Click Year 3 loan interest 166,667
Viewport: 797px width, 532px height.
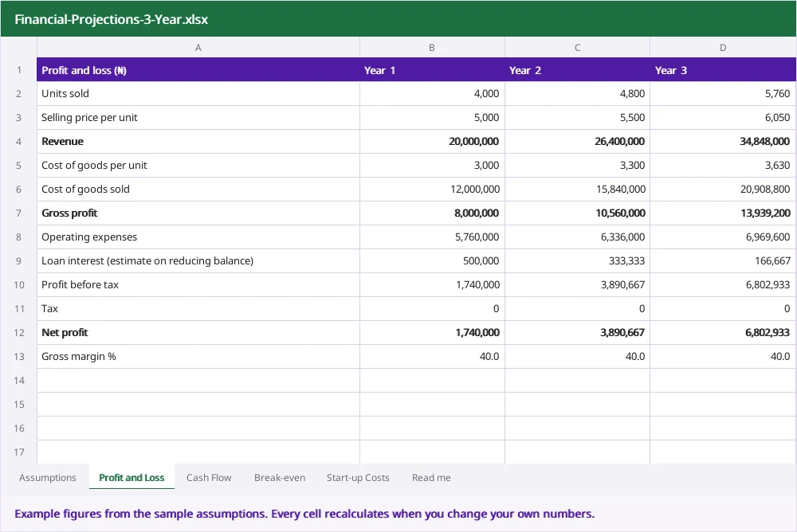723,260
